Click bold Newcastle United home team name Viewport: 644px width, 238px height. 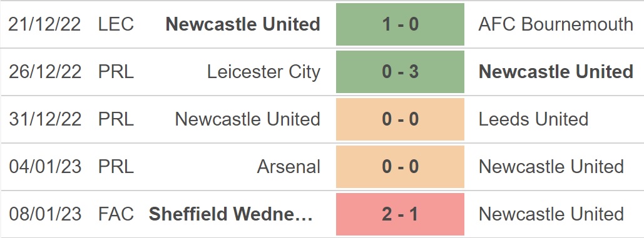point(243,24)
